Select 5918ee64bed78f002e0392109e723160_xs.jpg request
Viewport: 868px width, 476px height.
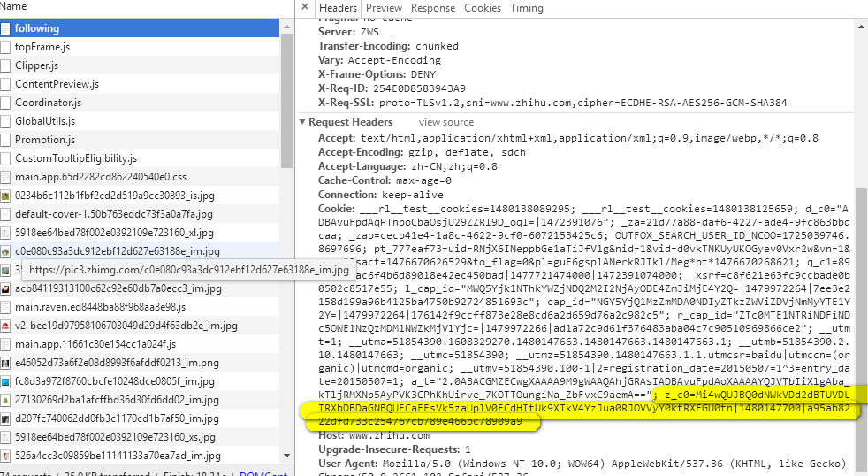point(140,437)
